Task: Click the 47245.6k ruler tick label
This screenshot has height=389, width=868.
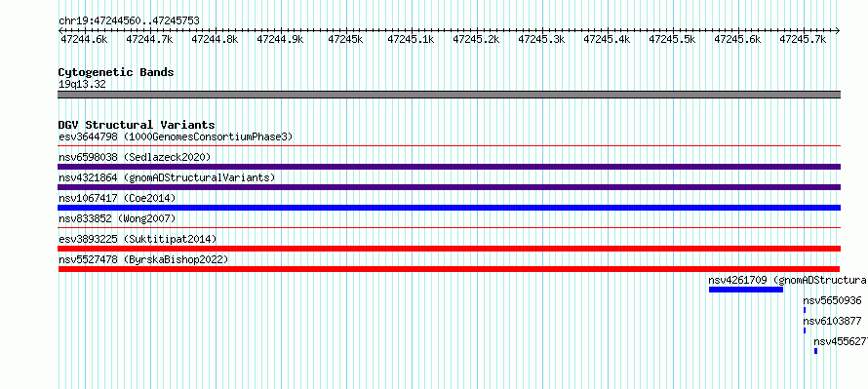Action: [x=737, y=39]
